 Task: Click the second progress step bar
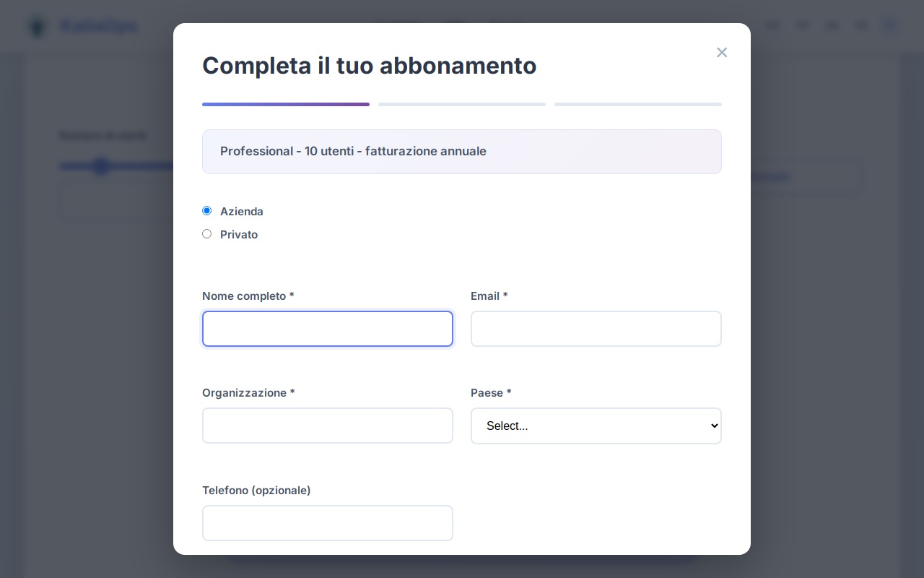461,104
